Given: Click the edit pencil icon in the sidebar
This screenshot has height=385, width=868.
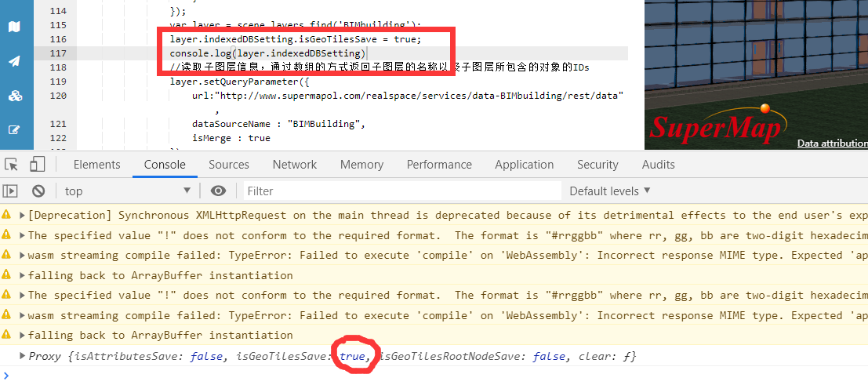Looking at the screenshot, I should point(15,130).
